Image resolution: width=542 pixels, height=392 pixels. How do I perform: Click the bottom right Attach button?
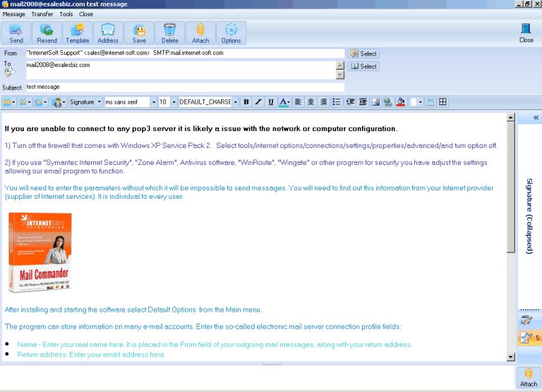(529, 377)
